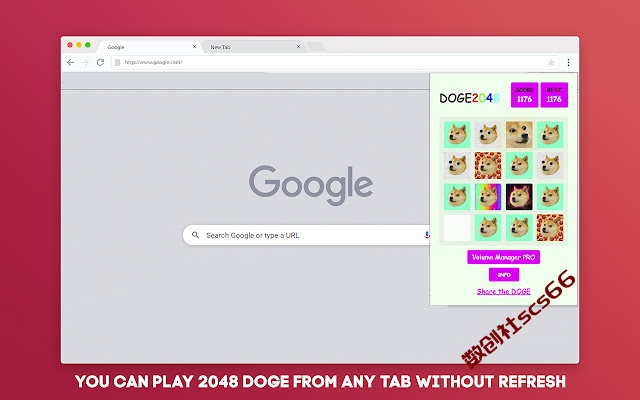The width and height of the screenshot is (640, 400).
Task: Bookmark the page with star icon
Action: (x=551, y=62)
